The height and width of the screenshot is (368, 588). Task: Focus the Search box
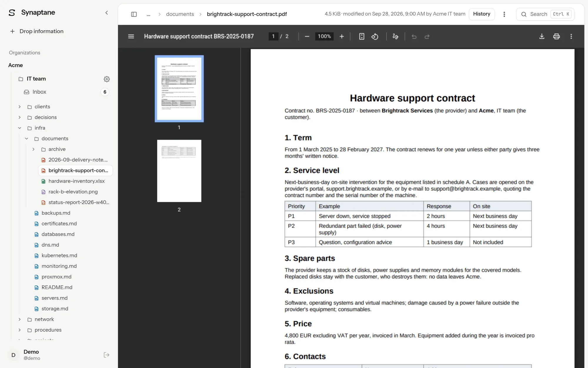tap(545, 14)
